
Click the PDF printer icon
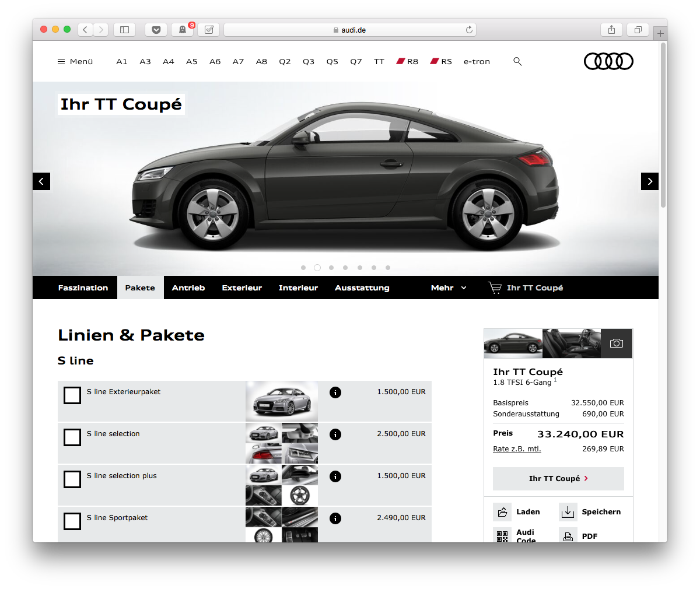click(x=568, y=535)
